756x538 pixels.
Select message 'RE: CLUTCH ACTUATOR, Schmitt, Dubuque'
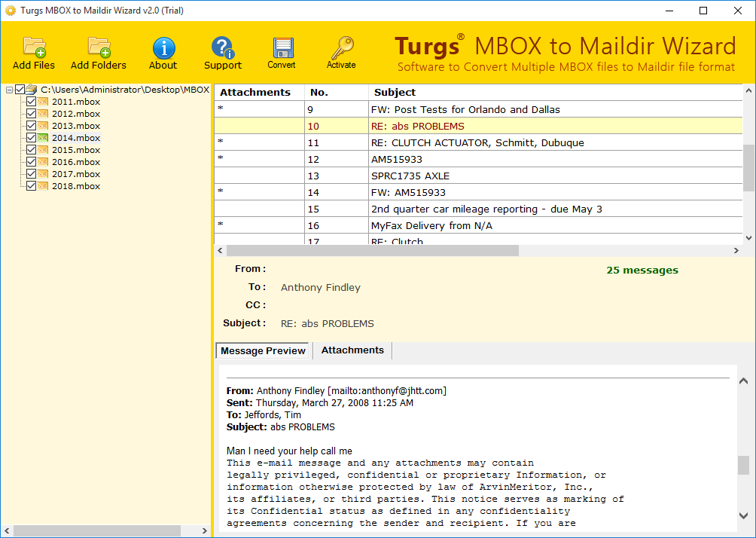478,142
